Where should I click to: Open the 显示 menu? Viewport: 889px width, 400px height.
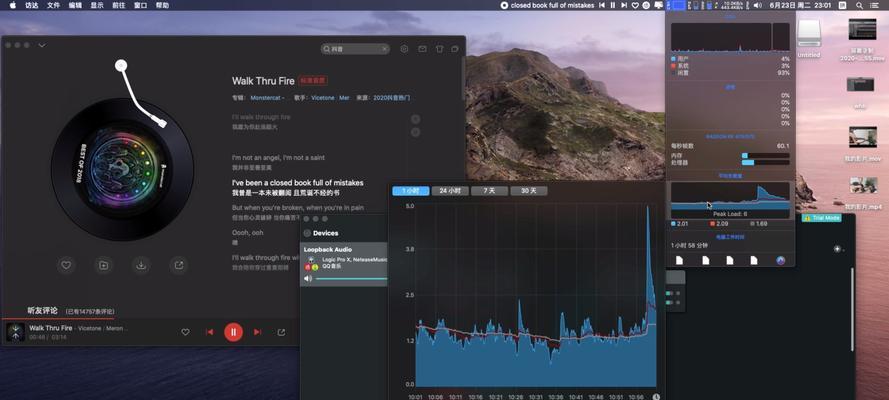pyautogui.click(x=98, y=5)
